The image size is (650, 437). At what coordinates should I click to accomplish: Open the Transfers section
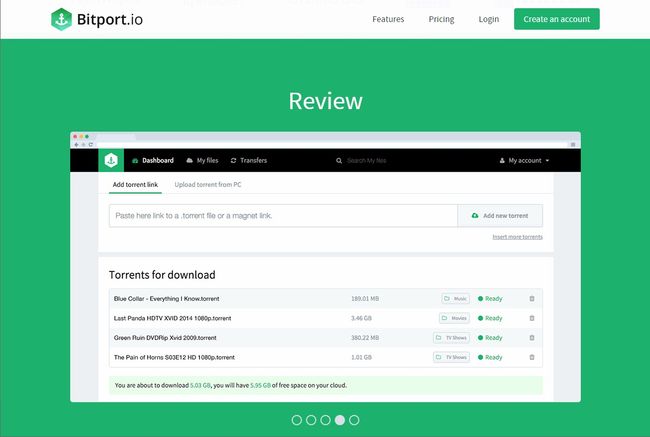pyautogui.click(x=249, y=160)
